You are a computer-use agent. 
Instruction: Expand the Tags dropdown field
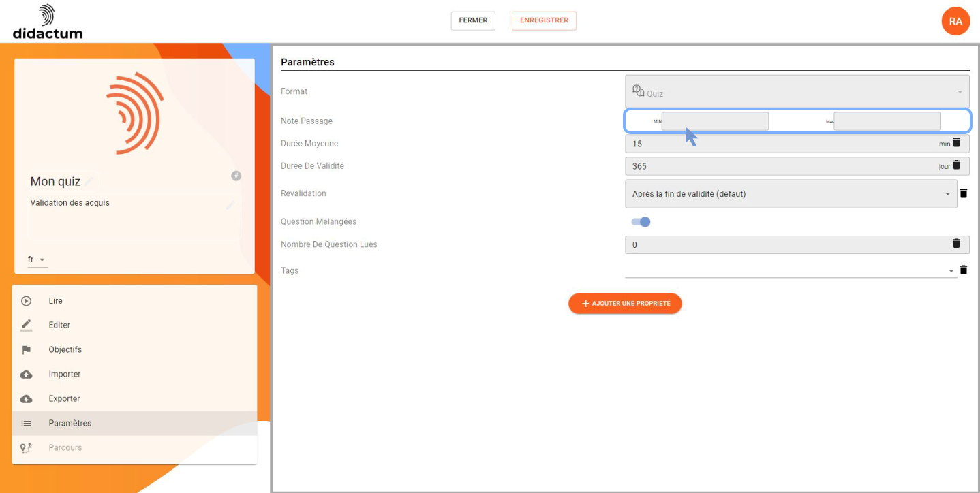click(x=791, y=270)
